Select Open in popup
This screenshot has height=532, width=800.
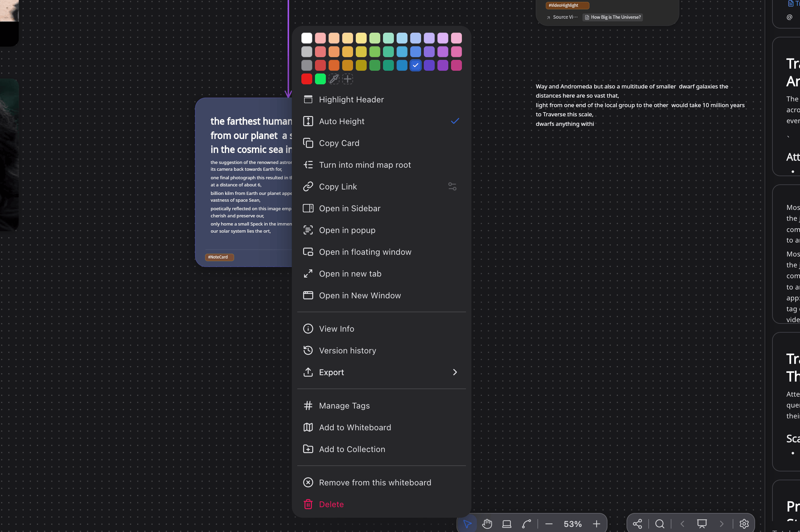(382, 230)
